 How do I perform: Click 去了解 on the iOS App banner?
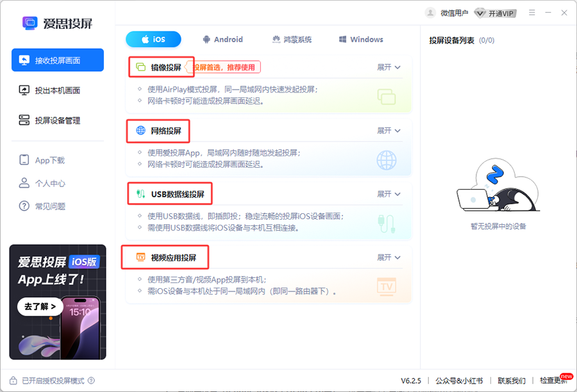40,306
